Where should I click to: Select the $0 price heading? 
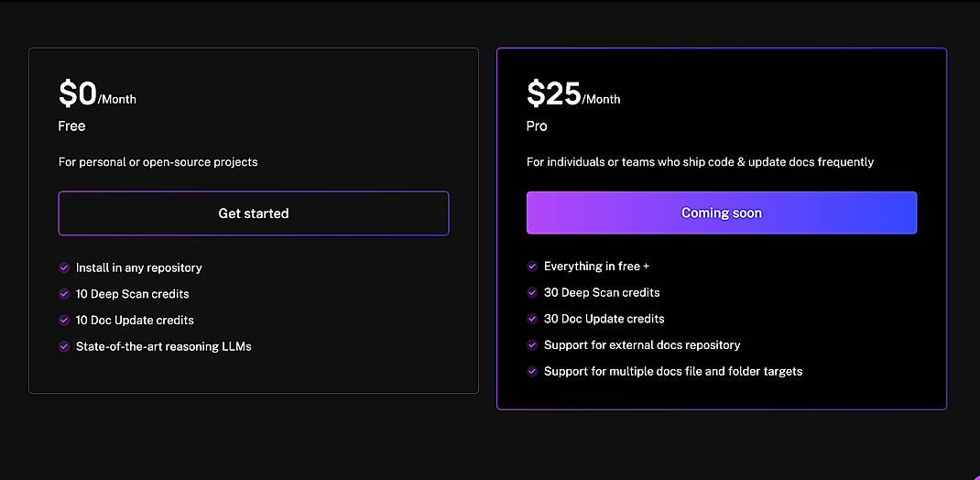(78, 93)
